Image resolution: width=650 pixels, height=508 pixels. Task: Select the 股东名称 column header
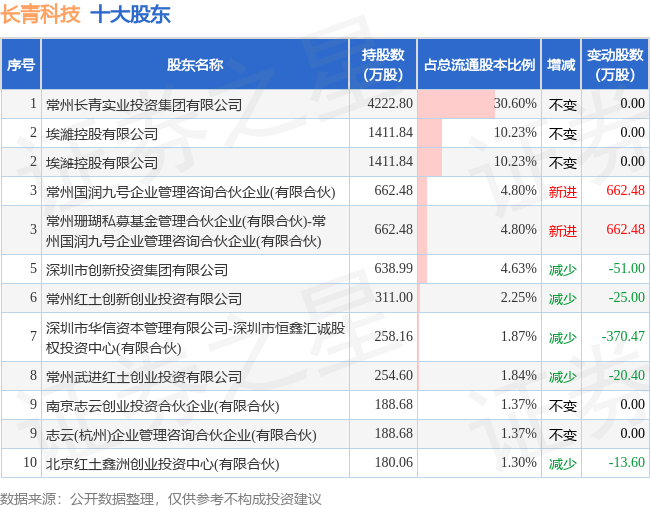click(195, 65)
